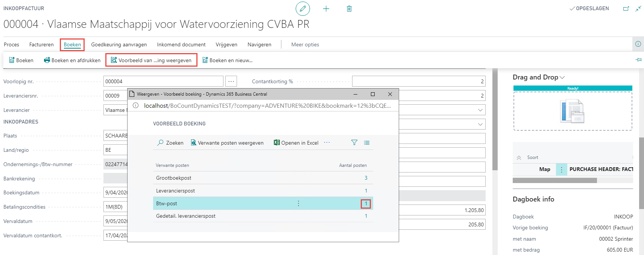644x255 pixels.
Task: Open in Excel from preview toolbar
Action: [296, 143]
